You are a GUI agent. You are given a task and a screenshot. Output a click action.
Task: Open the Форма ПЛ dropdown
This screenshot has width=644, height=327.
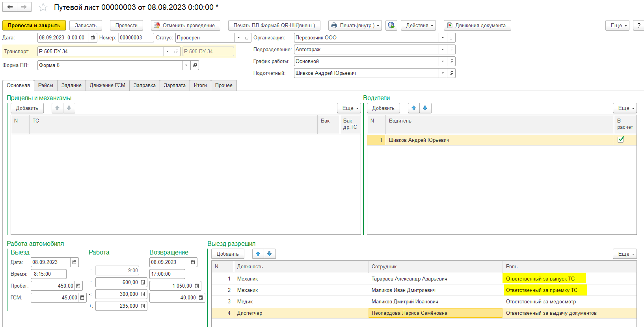point(186,65)
